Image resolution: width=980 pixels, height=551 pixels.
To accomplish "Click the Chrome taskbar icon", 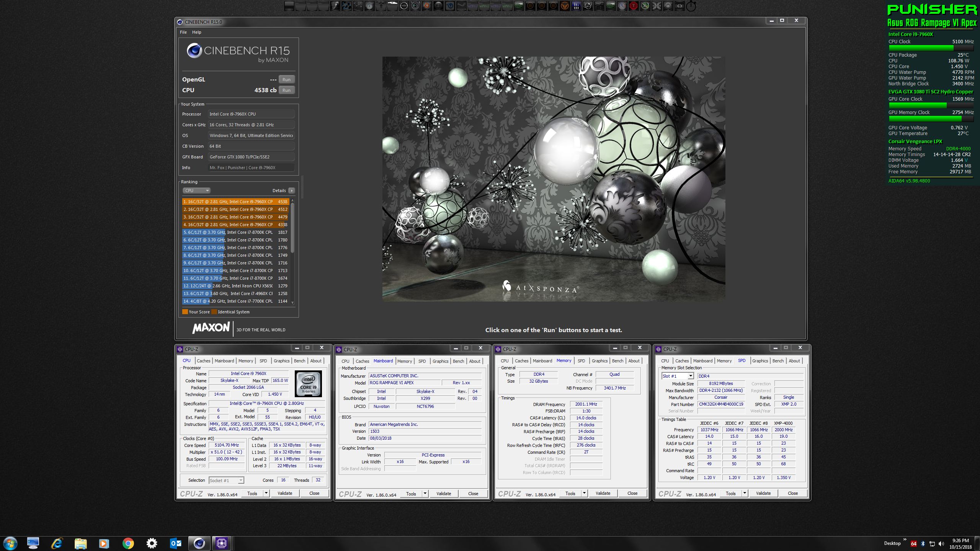I will [x=128, y=543].
